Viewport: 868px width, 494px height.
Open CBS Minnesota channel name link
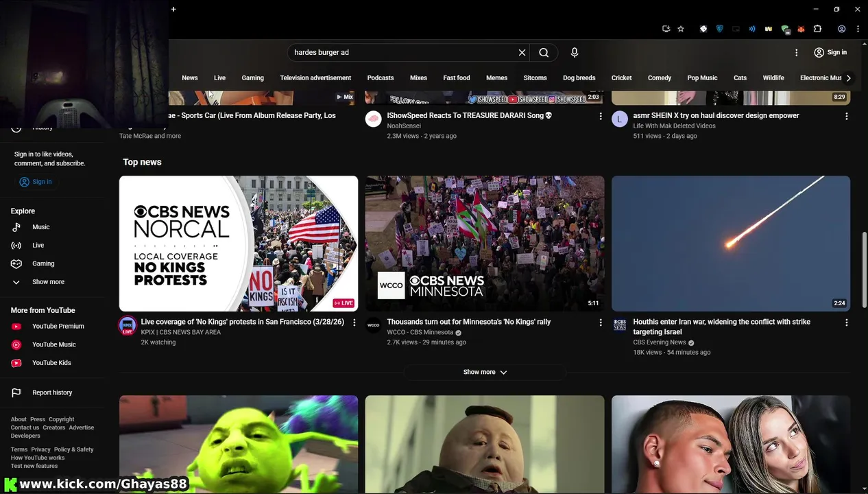[x=420, y=332]
